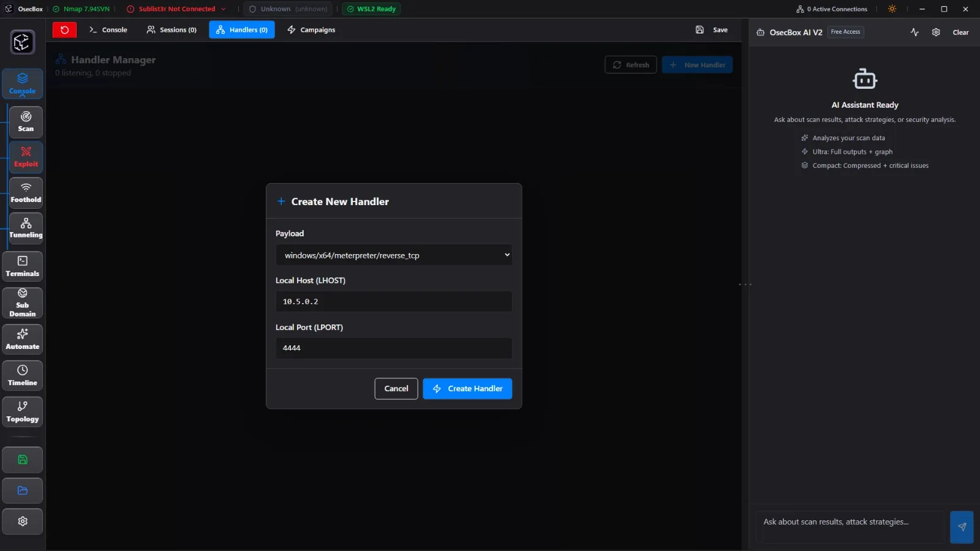Click the panel resize handle dots
Image resolution: width=980 pixels, height=551 pixels.
(x=745, y=285)
